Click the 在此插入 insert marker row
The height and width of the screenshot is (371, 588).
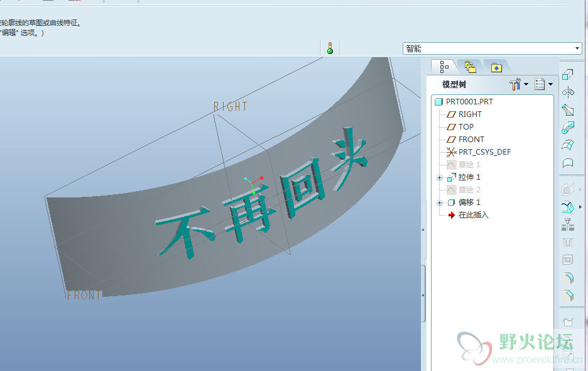(x=473, y=215)
